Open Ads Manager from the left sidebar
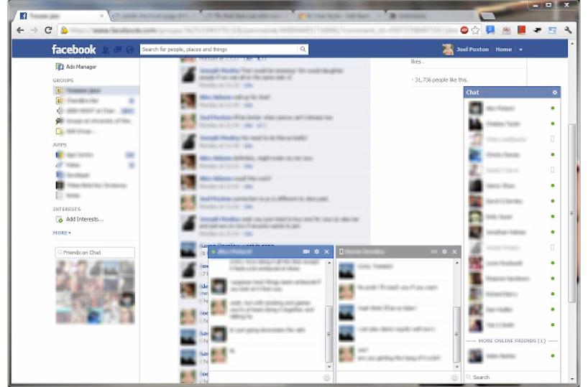The width and height of the screenshot is (588, 387). point(76,67)
